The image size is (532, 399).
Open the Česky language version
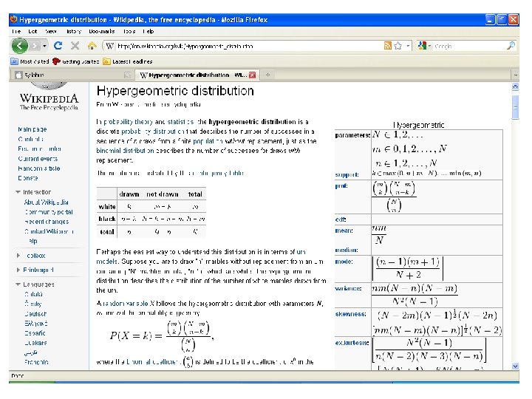coord(33,304)
